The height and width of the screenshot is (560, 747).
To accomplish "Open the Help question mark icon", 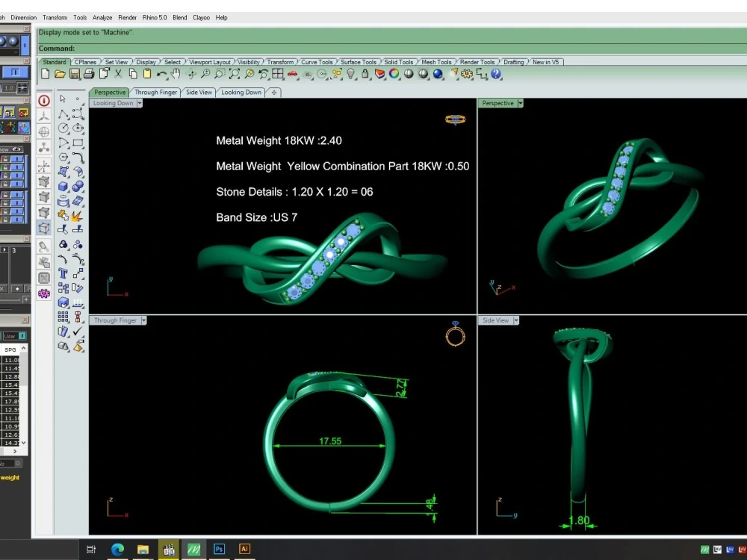I will (x=497, y=74).
